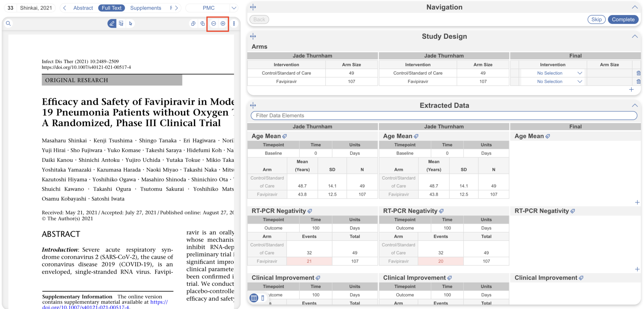Open the first No Selection intervention dropdown

coord(552,73)
